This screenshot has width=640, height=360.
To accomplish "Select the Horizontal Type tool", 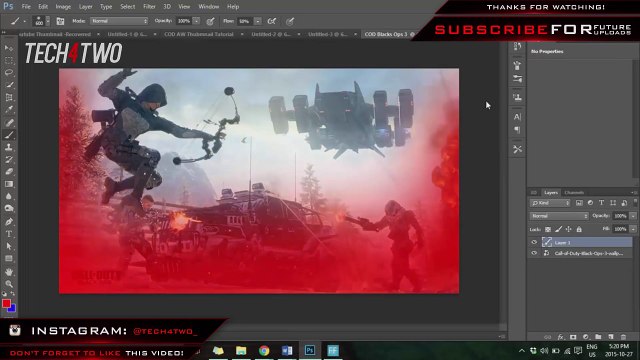I will click(9, 234).
